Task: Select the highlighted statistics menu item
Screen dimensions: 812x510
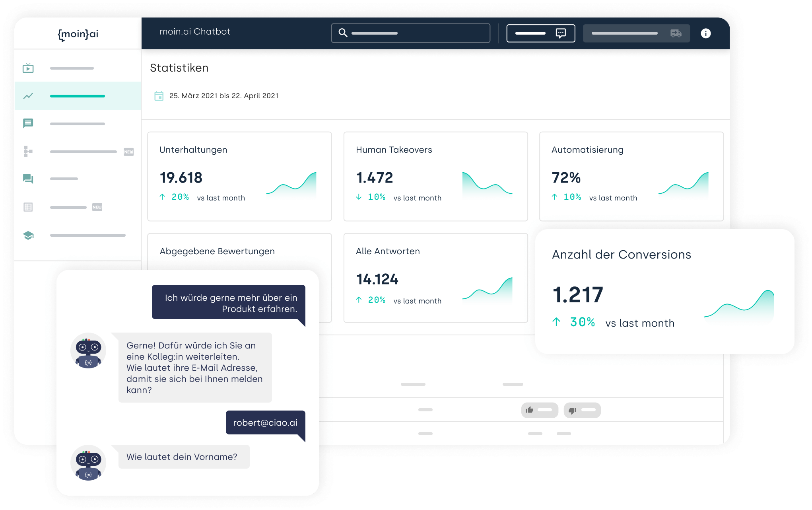Action: (x=78, y=96)
